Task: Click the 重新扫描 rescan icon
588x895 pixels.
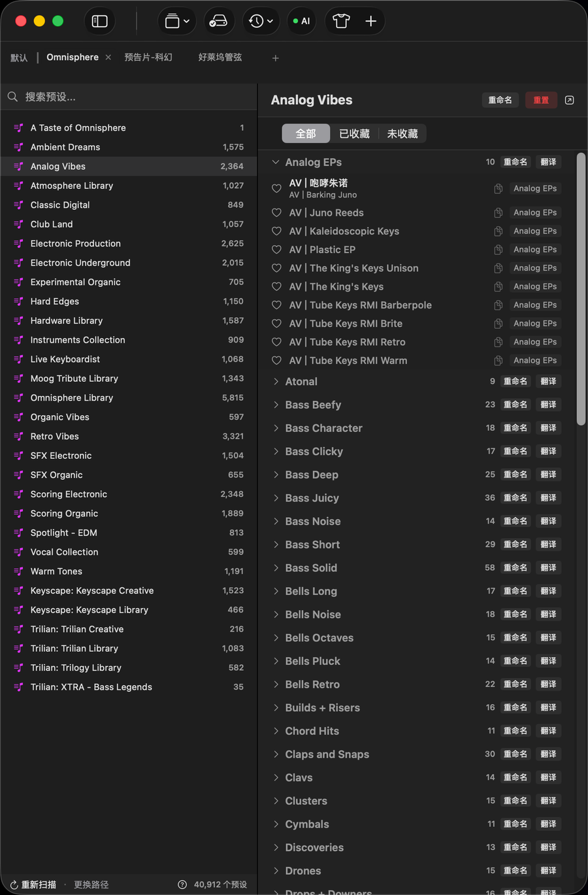Action: pyautogui.click(x=14, y=885)
